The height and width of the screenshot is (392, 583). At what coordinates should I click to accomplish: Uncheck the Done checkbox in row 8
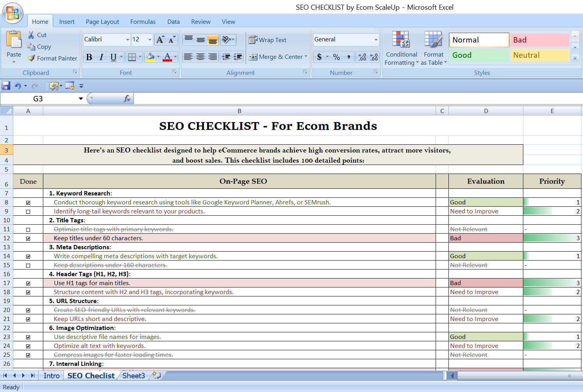click(x=28, y=203)
